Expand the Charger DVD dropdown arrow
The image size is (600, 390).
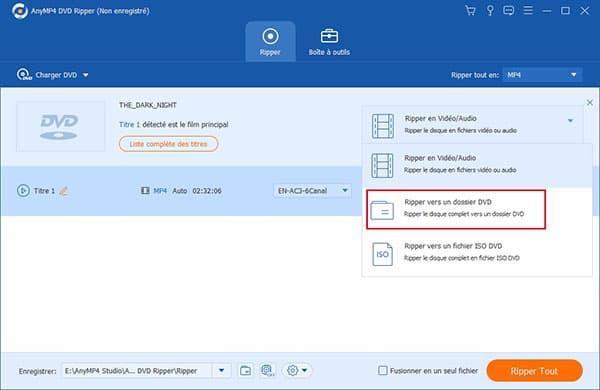[86, 75]
